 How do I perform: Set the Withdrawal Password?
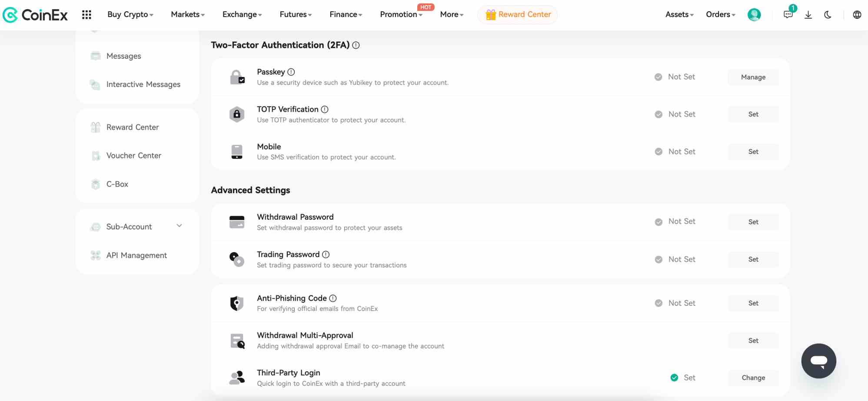point(753,222)
